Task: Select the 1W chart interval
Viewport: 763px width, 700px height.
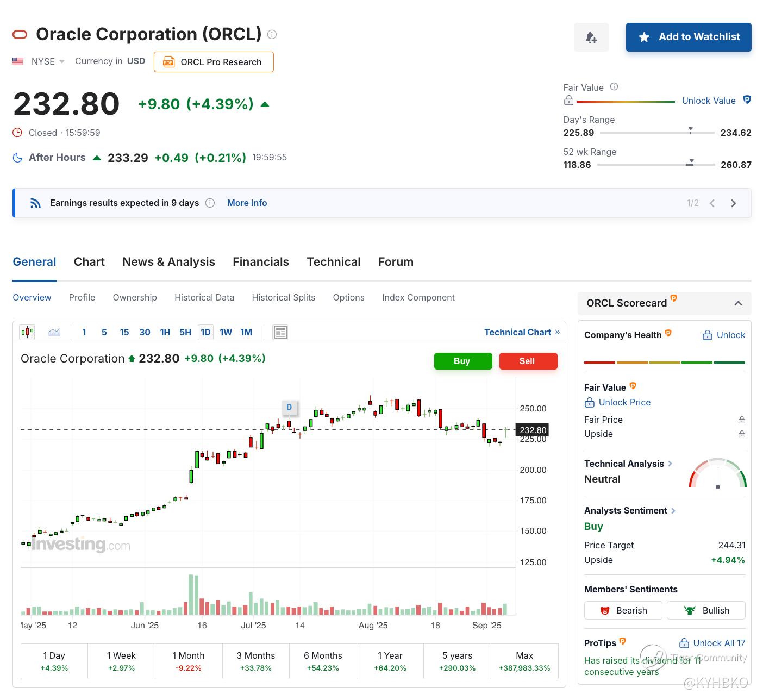Action: (x=226, y=332)
